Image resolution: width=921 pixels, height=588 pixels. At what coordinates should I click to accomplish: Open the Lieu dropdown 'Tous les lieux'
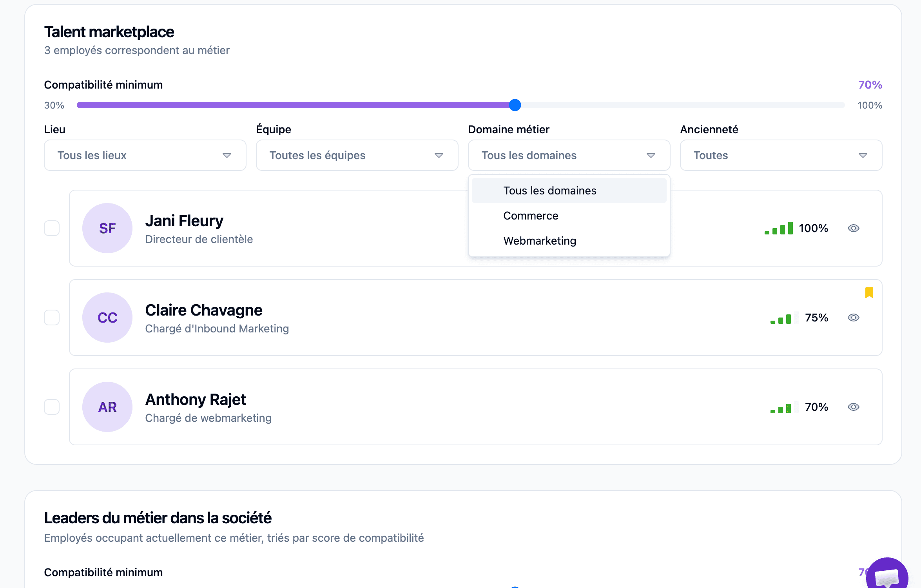tap(145, 155)
